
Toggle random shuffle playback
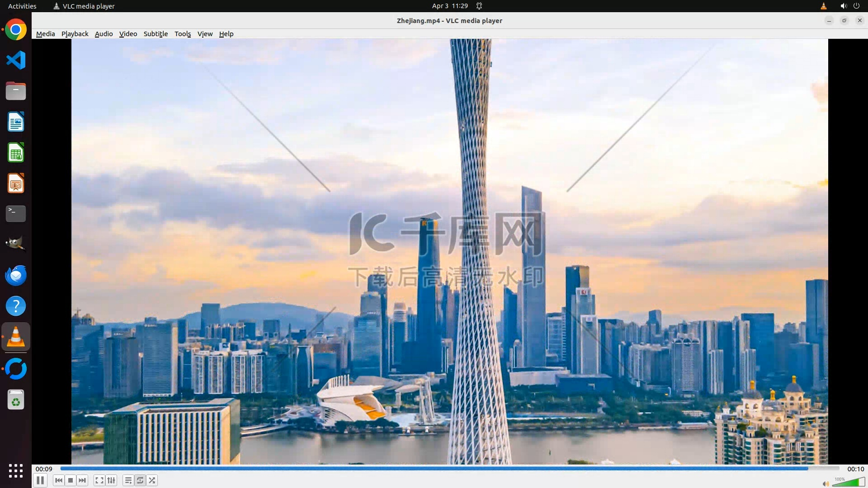pos(152,480)
